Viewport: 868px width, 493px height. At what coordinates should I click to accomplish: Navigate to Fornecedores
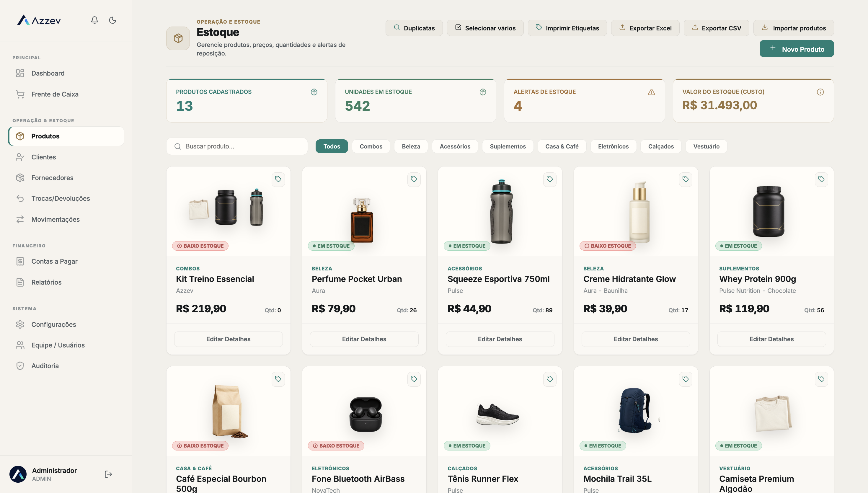(66, 178)
